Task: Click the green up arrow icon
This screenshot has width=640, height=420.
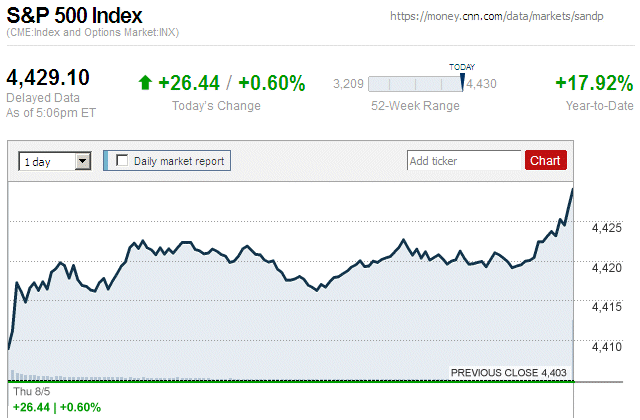Action: pos(145,83)
